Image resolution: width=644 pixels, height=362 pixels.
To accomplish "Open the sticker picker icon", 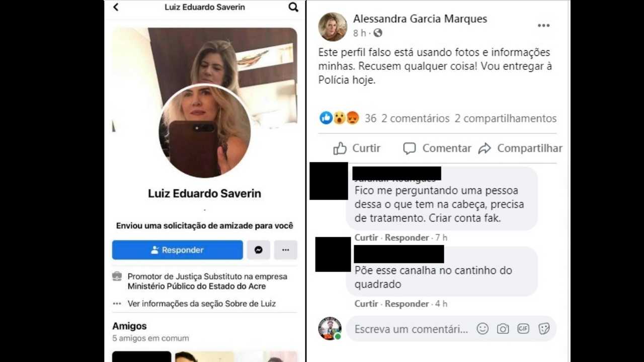I will [543, 329].
